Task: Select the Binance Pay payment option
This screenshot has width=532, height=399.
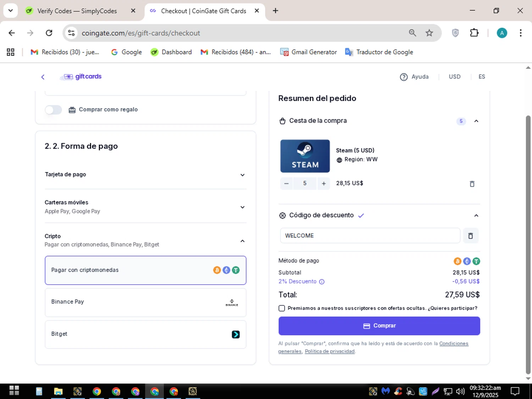Action: tap(145, 303)
